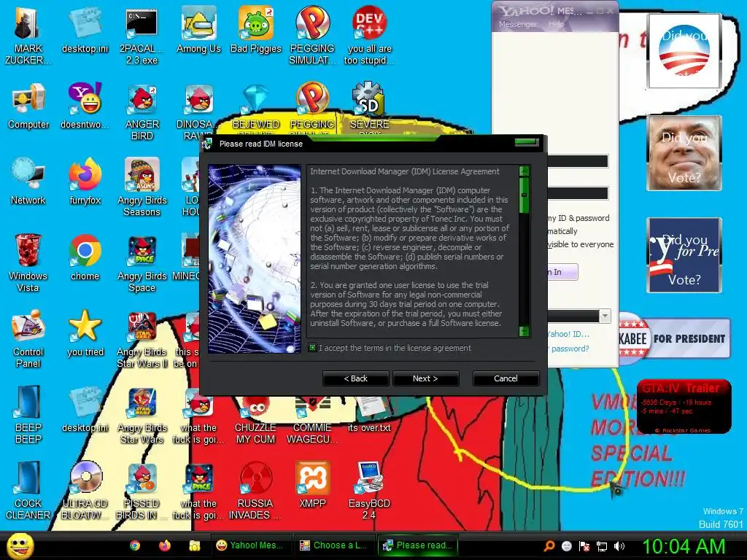Switch to the 'Please read...' taskbar item
Viewport: 747px width, 560px height.
pyautogui.click(x=418, y=545)
